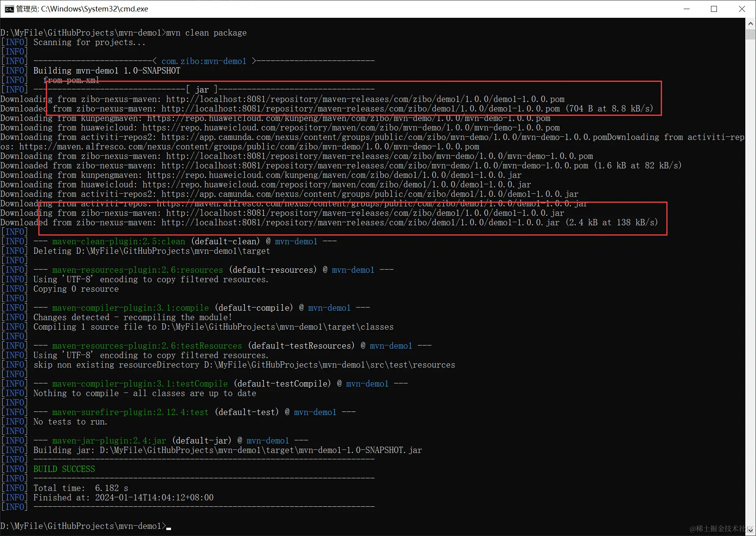Click the scrollbar thumb at top
This screenshot has width=756, height=536.
point(750,34)
